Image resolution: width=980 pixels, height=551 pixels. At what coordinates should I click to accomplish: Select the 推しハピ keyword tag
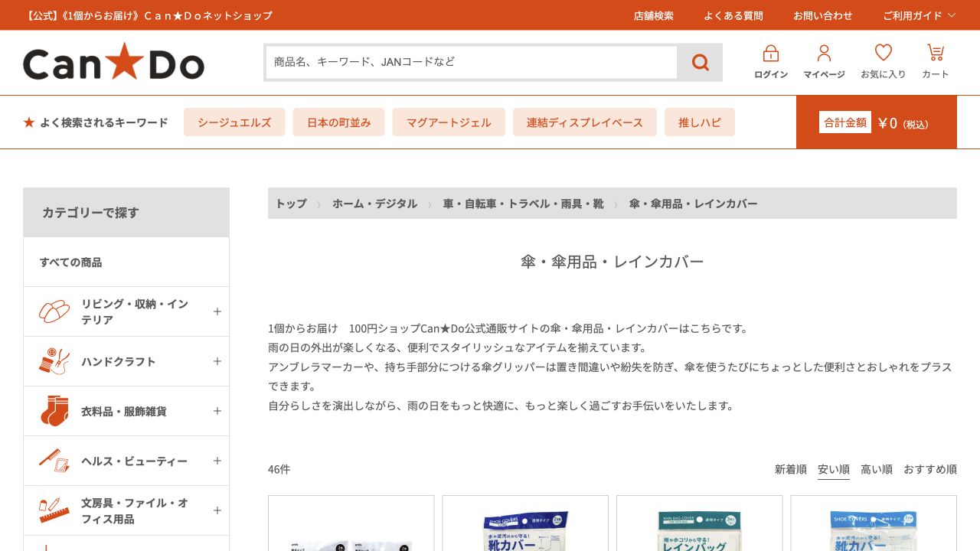(x=700, y=122)
